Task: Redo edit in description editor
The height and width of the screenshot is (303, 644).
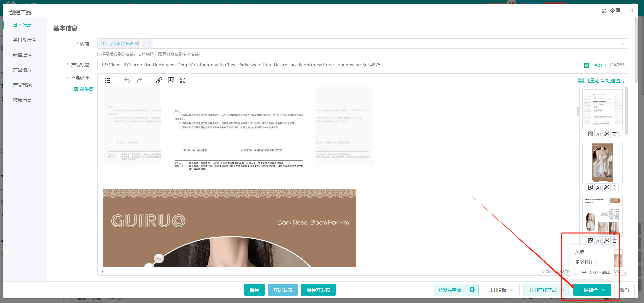Action: point(140,80)
